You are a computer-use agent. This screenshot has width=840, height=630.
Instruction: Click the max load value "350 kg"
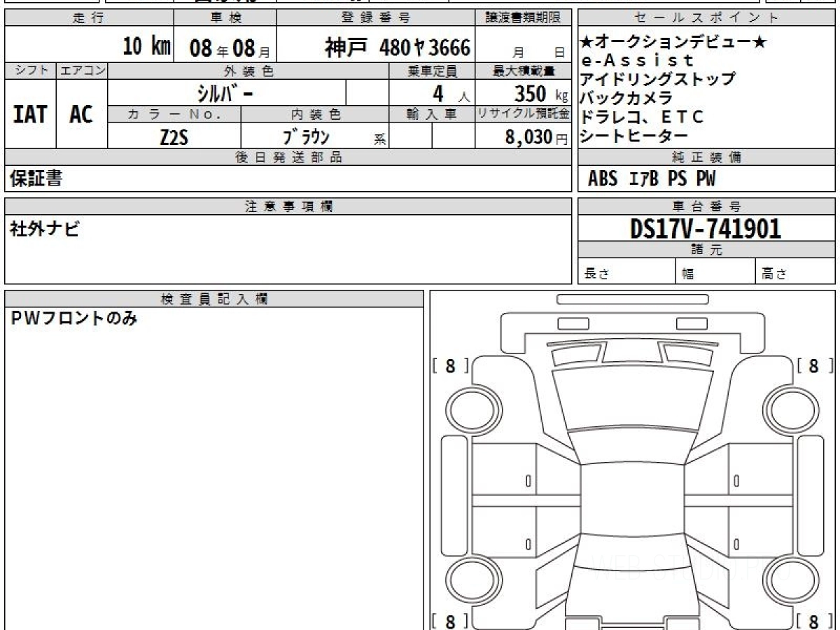[540, 94]
